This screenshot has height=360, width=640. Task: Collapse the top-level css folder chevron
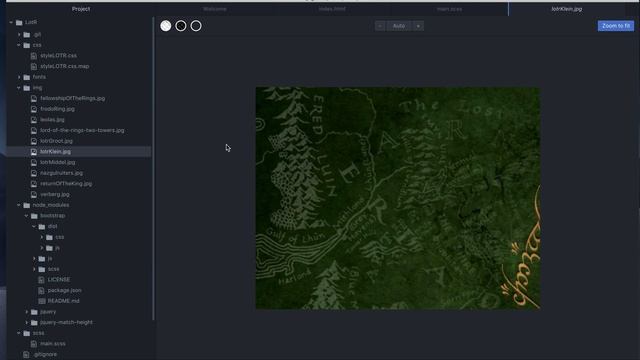[x=19, y=45]
